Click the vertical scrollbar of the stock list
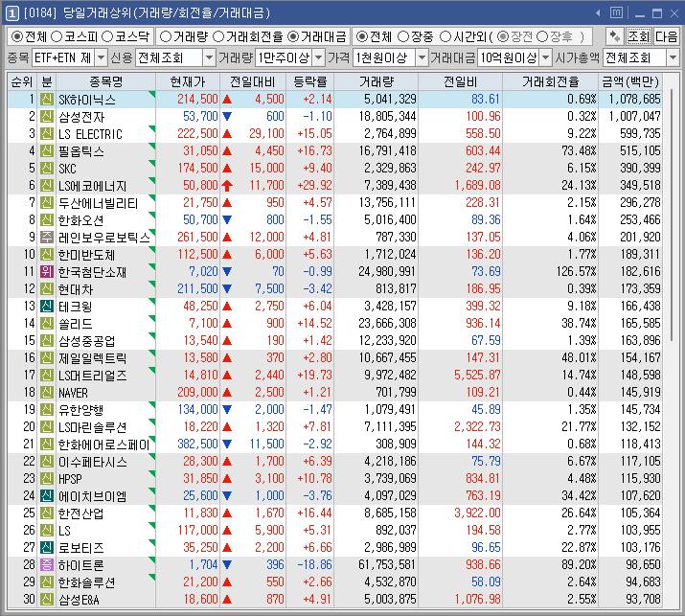Image resolution: width=685 pixels, height=616 pixels. [671, 216]
